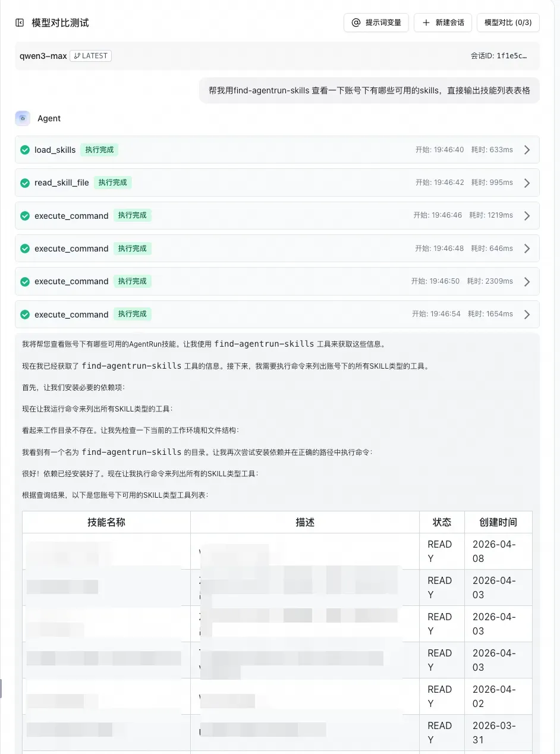Image resolution: width=560 pixels, height=754 pixels.
Task: Click the 模型对比测试 page title
Action: click(x=60, y=23)
